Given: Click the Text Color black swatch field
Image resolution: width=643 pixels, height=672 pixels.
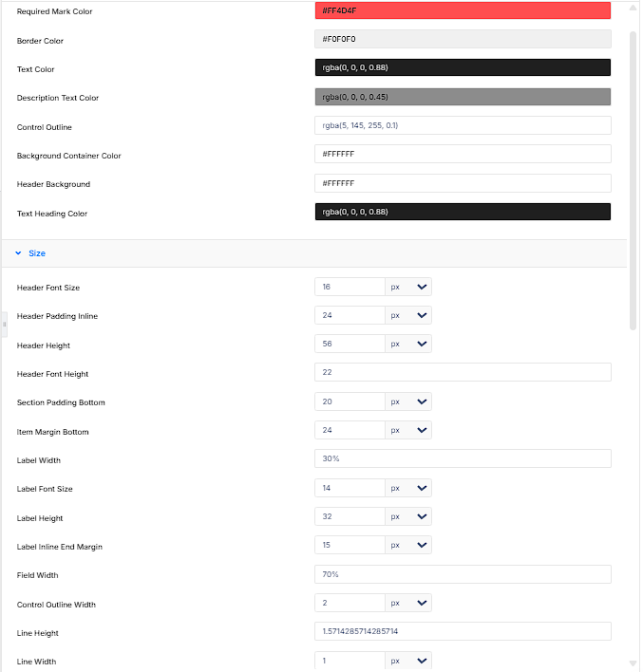Looking at the screenshot, I should tap(463, 67).
